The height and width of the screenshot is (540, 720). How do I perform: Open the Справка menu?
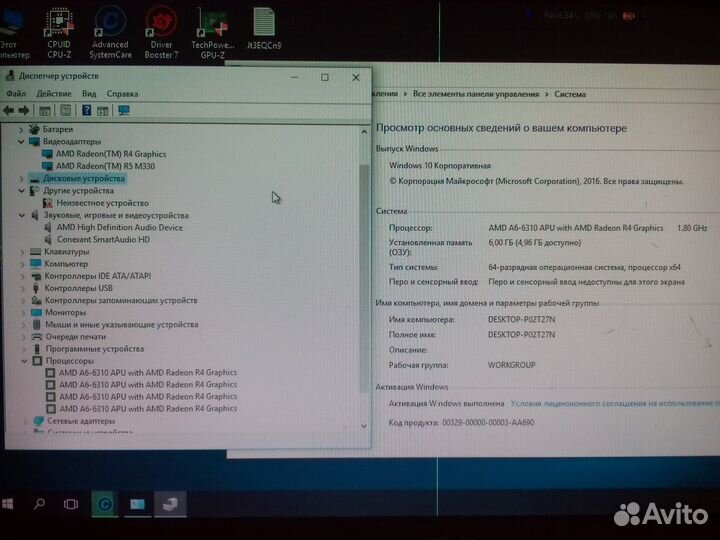(122, 94)
